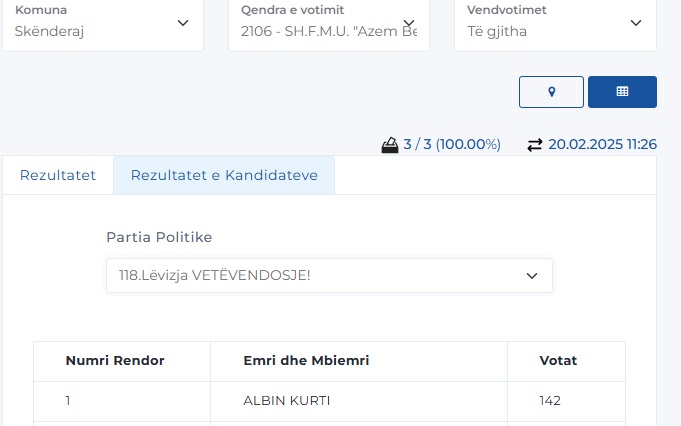Switch to the Rezultatet tab
681x426 pixels.
(58, 175)
